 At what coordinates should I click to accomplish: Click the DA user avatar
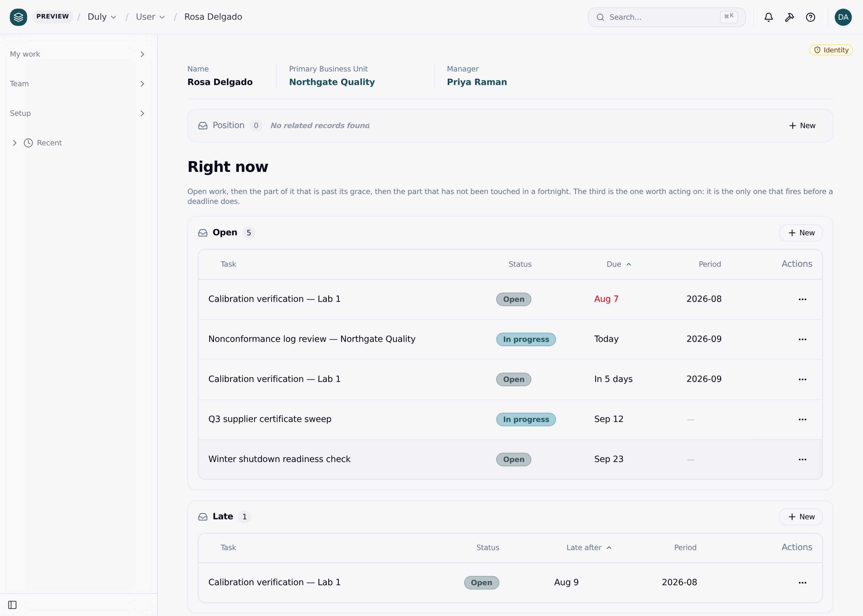pos(843,17)
